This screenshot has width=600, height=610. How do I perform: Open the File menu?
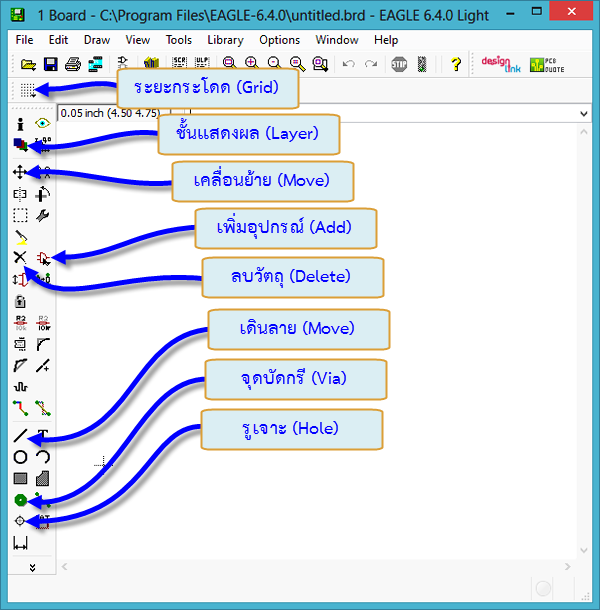(24, 40)
